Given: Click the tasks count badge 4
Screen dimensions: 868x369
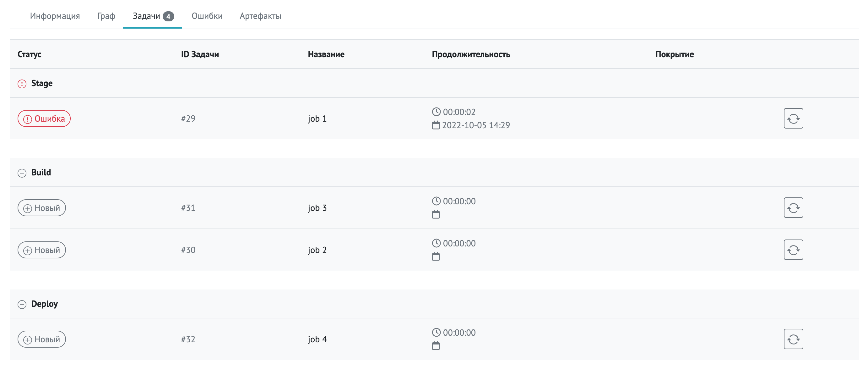Looking at the screenshot, I should [168, 16].
